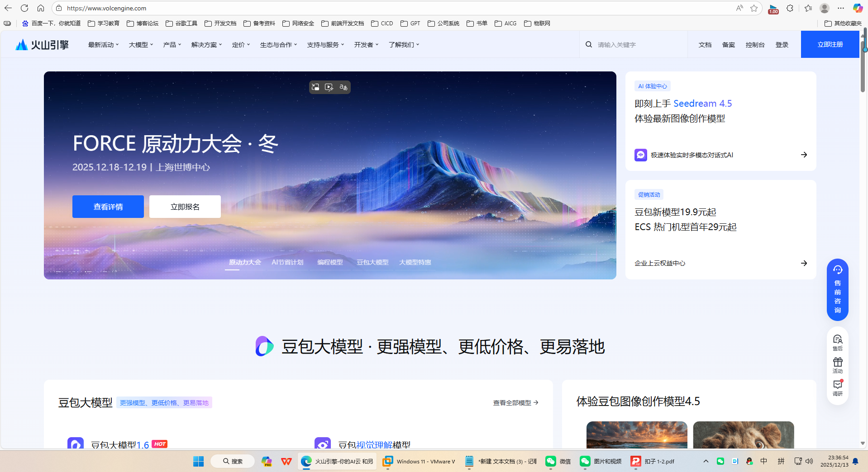Select the 豆包大模型1.6 model icon
This screenshot has width=868, height=472.
pos(76,444)
